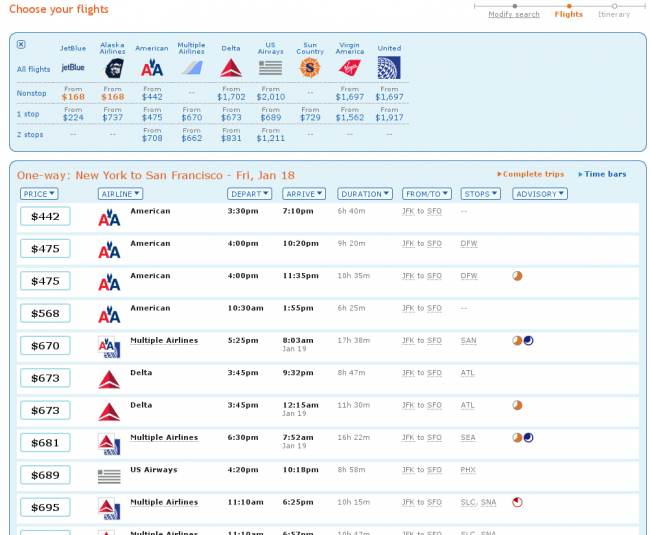Click the Complete trips link

coord(533,174)
